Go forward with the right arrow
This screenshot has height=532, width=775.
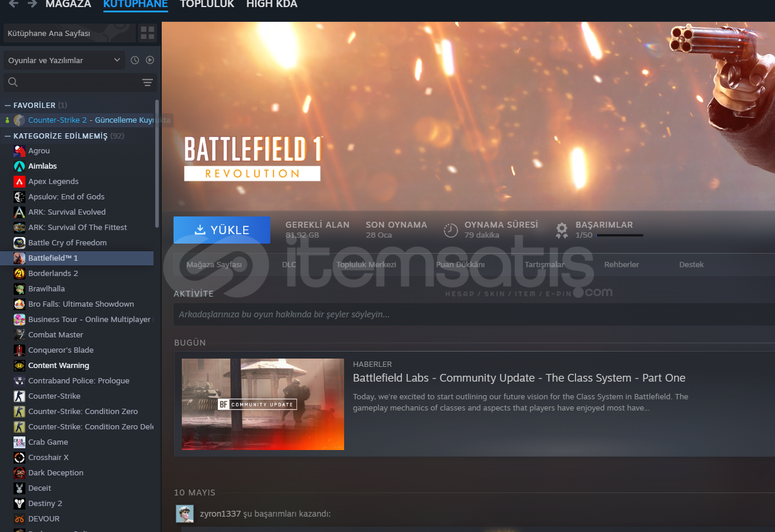32,4
